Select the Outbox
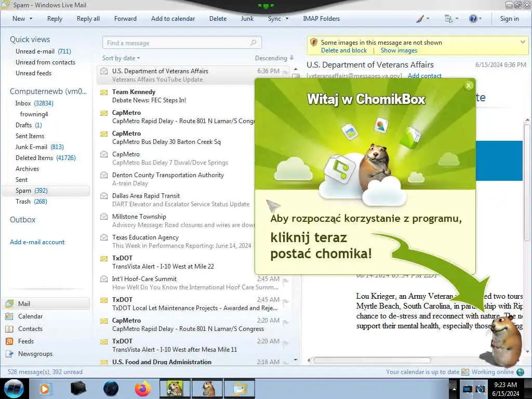The width and height of the screenshot is (532, 399). [22, 220]
